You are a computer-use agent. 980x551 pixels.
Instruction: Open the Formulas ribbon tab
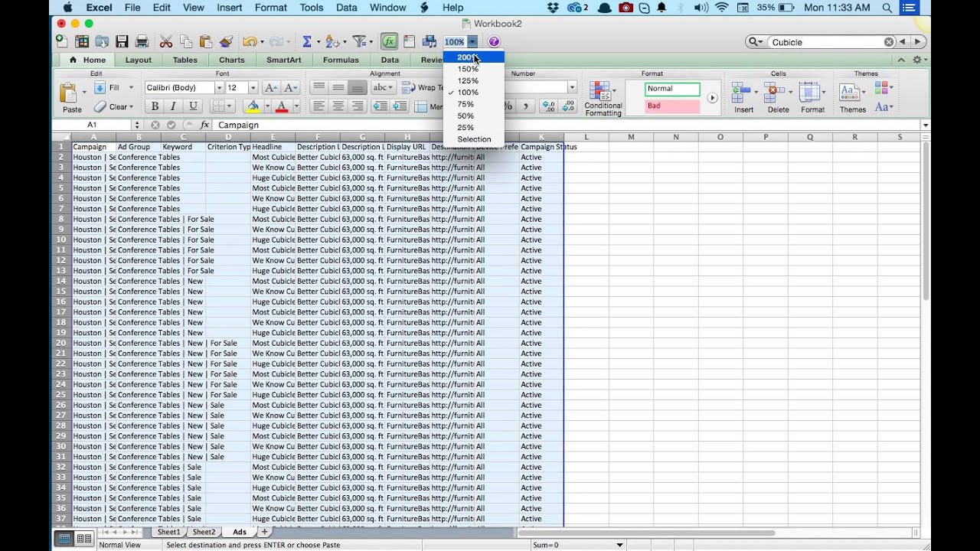click(341, 60)
